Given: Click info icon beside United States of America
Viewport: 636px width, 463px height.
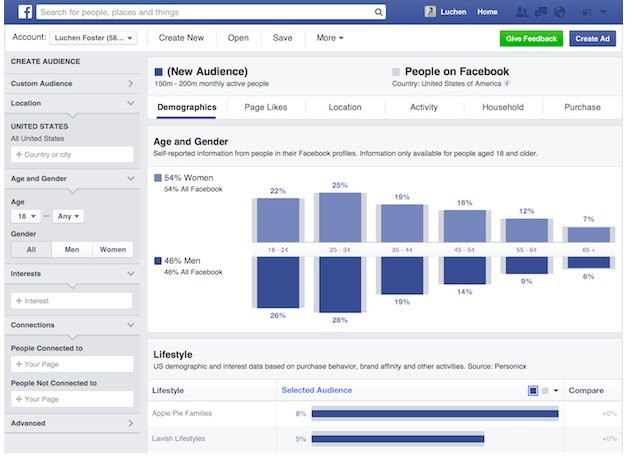Looking at the screenshot, I should click(507, 83).
